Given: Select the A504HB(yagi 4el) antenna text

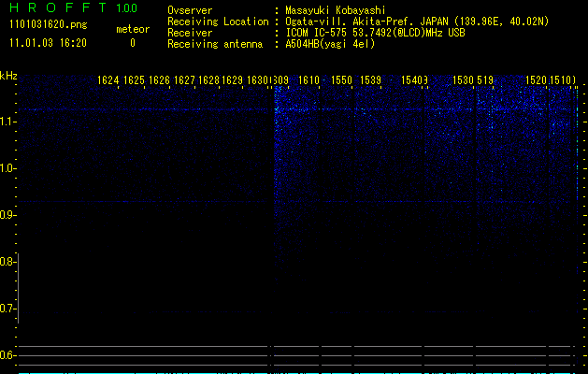Looking at the screenshot, I should click(330, 44).
